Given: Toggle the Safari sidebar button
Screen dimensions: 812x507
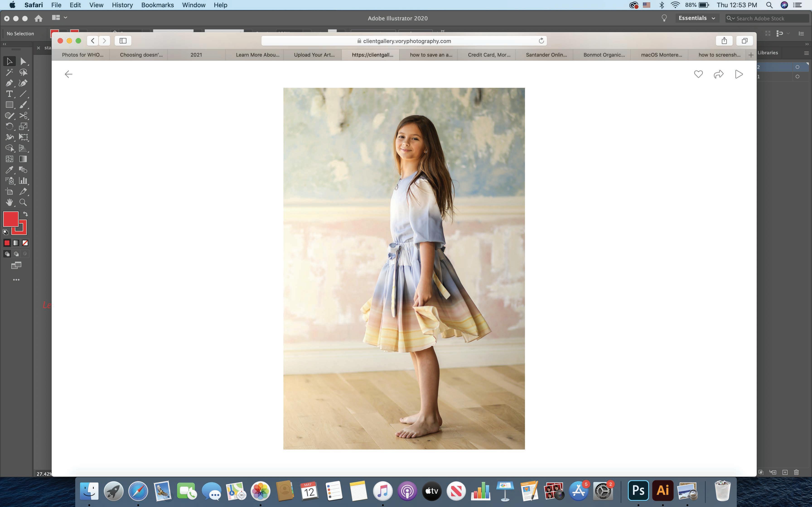Looking at the screenshot, I should click(123, 41).
